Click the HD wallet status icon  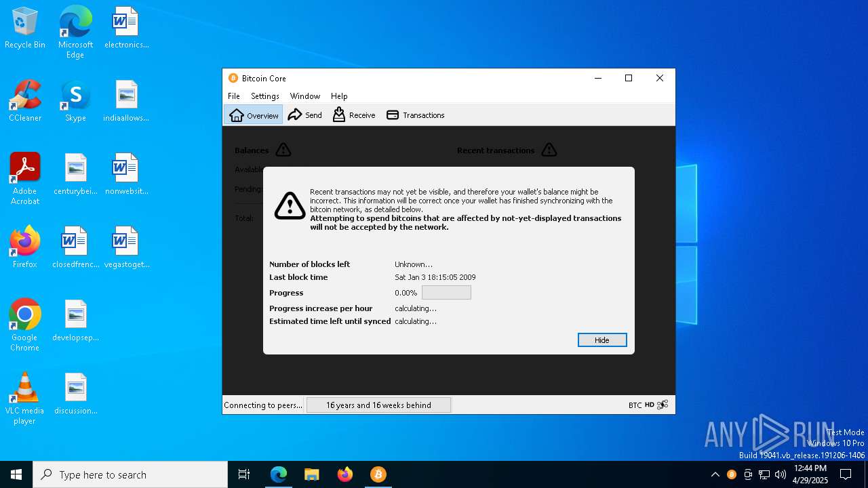click(x=650, y=405)
